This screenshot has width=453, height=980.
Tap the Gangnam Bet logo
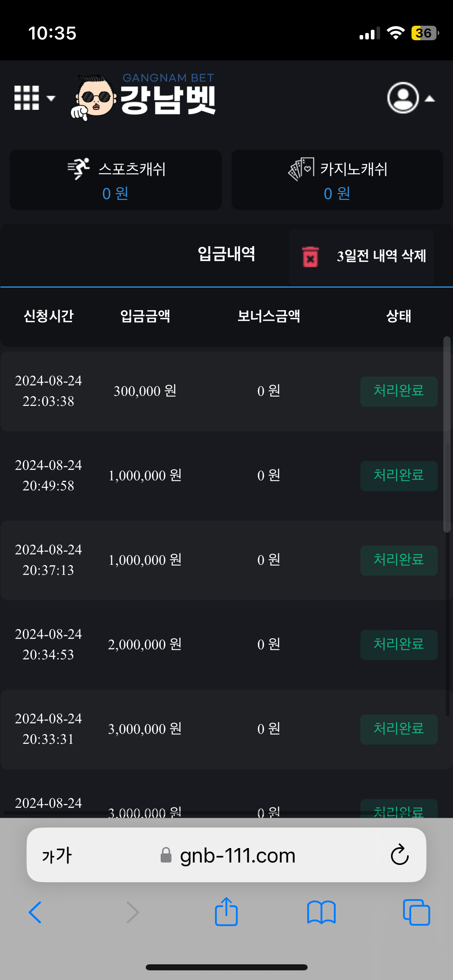tap(143, 97)
